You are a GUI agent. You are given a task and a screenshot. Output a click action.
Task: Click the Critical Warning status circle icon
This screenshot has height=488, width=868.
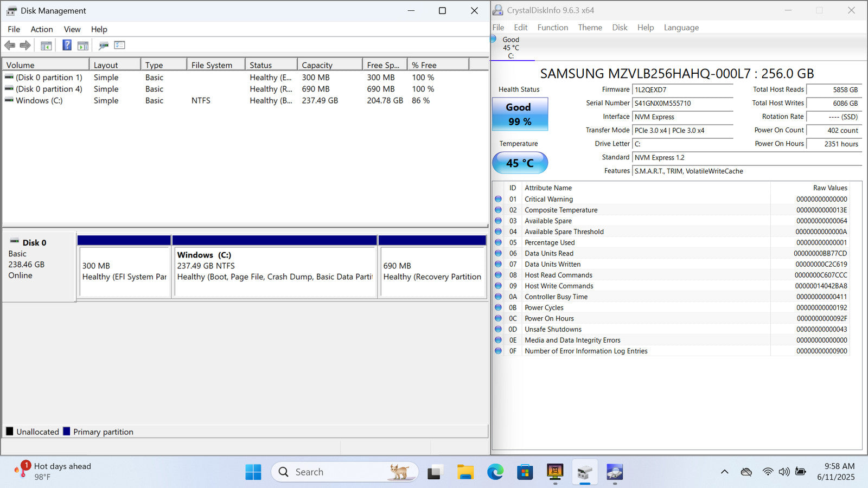click(x=498, y=199)
